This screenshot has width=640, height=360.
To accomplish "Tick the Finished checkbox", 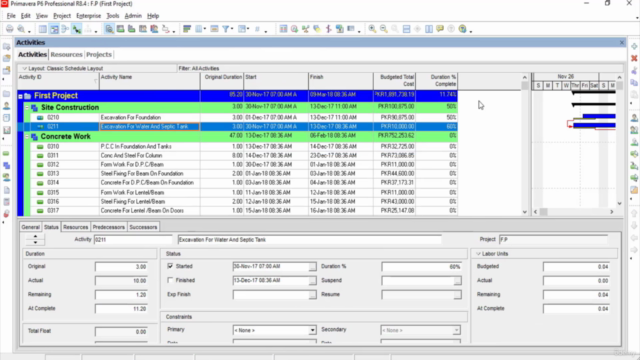I will click(170, 280).
